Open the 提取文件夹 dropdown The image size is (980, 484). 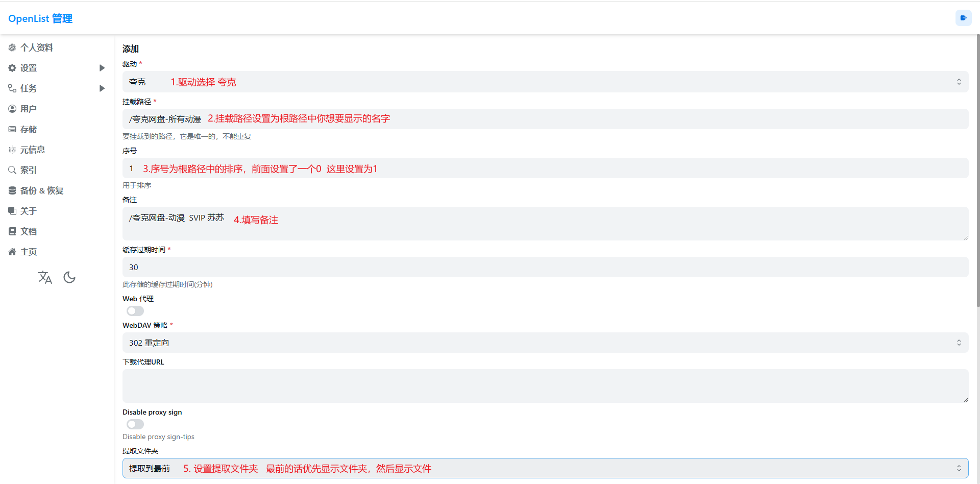click(x=545, y=468)
